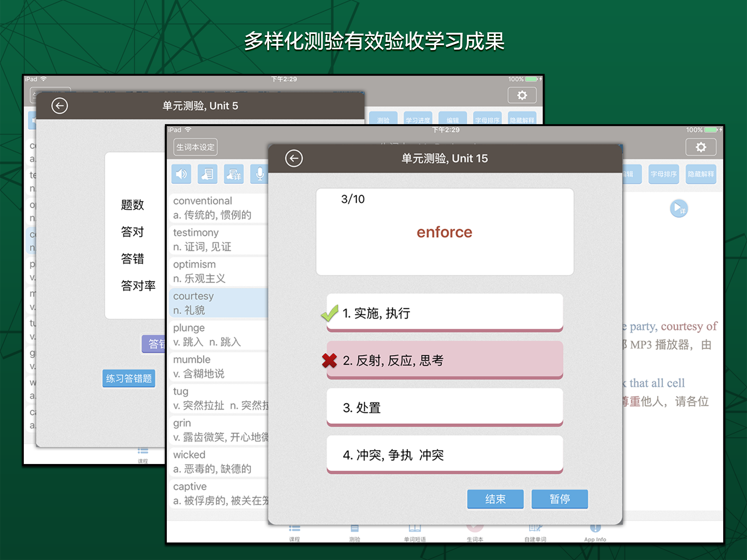747x560 pixels.
Task: Toggle 隐藏解释 in front toolbar
Action: click(701, 174)
